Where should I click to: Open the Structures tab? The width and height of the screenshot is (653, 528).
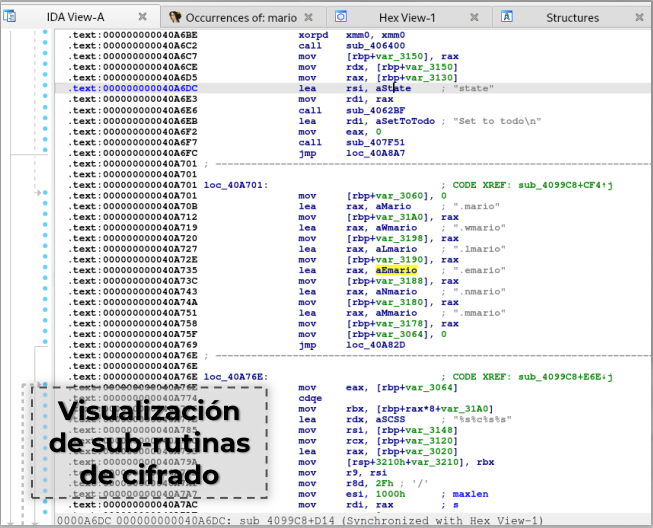(x=572, y=17)
